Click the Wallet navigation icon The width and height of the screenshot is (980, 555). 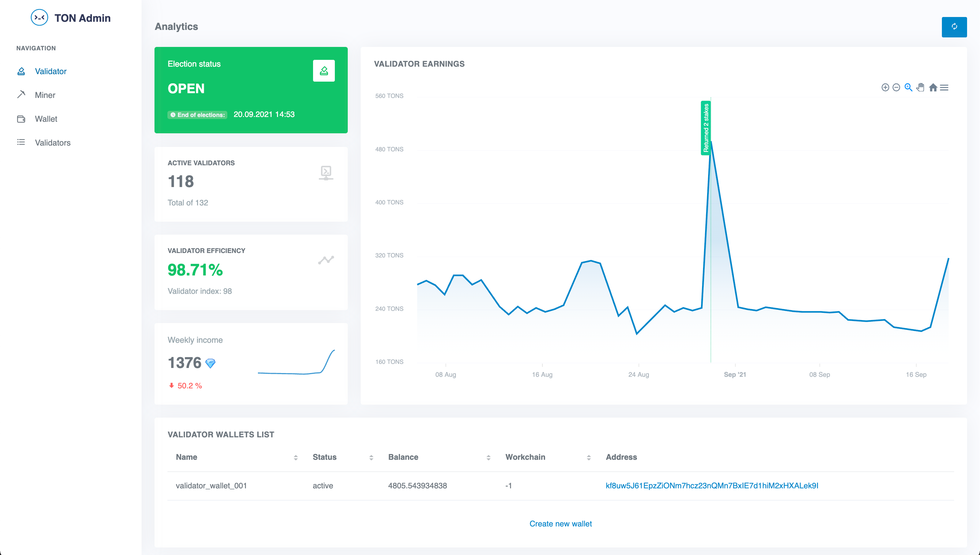click(21, 118)
